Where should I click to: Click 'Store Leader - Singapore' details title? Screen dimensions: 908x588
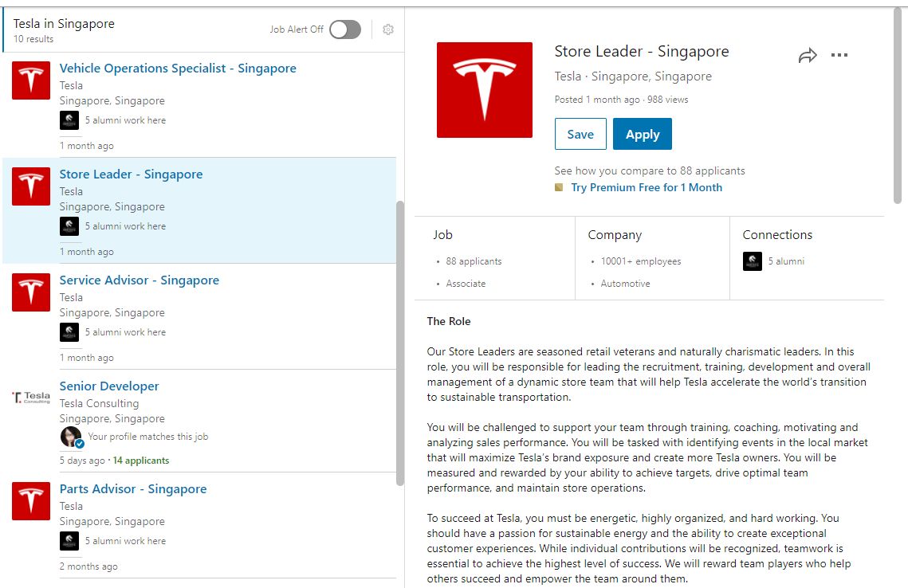coord(642,52)
